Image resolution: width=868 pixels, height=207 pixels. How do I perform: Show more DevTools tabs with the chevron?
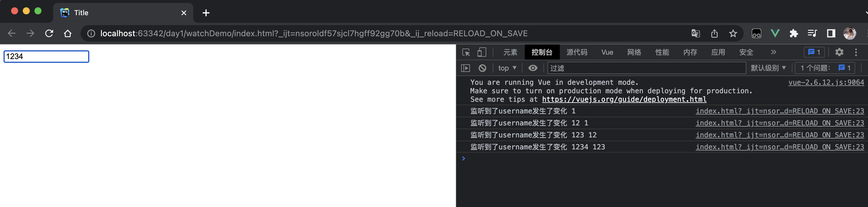pos(773,52)
